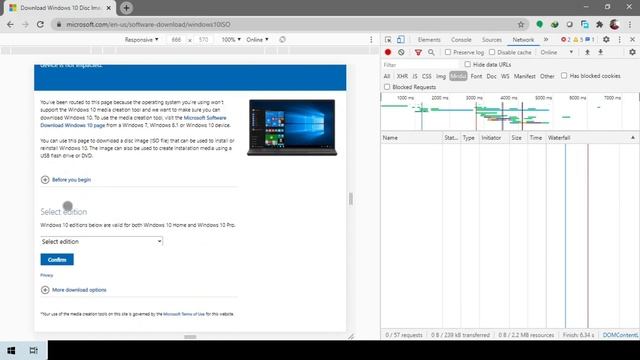Open Network panel settings gear icon
Screen dimensions: 640x360
click(x=632, y=52)
